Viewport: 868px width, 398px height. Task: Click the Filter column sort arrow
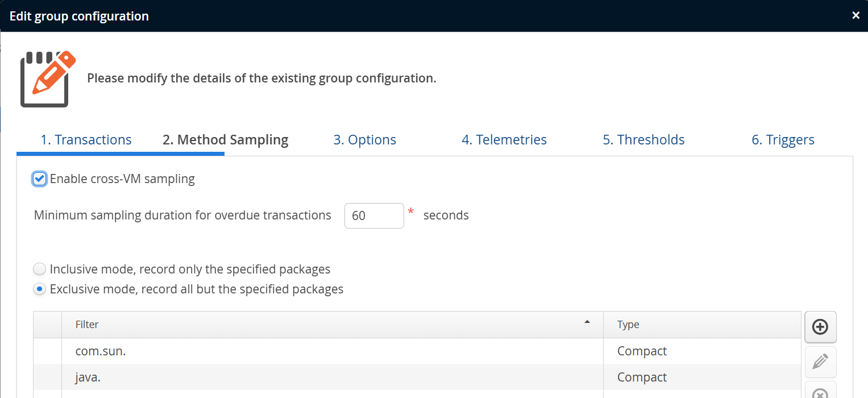tap(587, 322)
